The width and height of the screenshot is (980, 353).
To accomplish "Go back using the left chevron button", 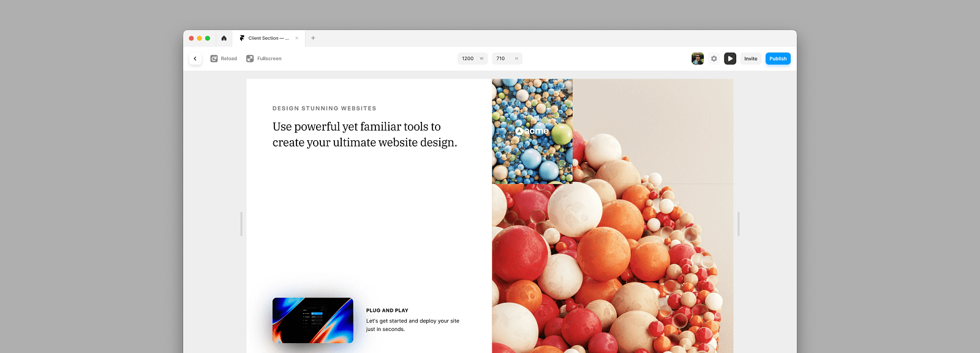I will (x=195, y=59).
